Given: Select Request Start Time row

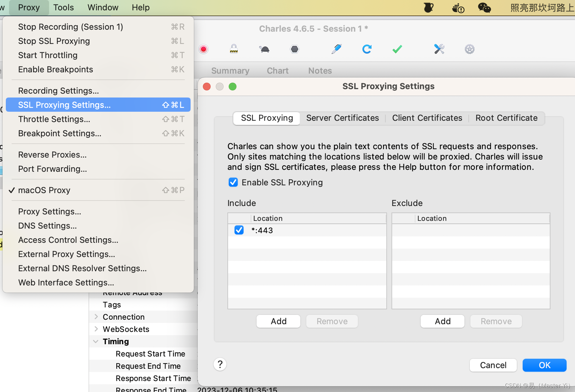Looking at the screenshot, I should tap(143, 354).
